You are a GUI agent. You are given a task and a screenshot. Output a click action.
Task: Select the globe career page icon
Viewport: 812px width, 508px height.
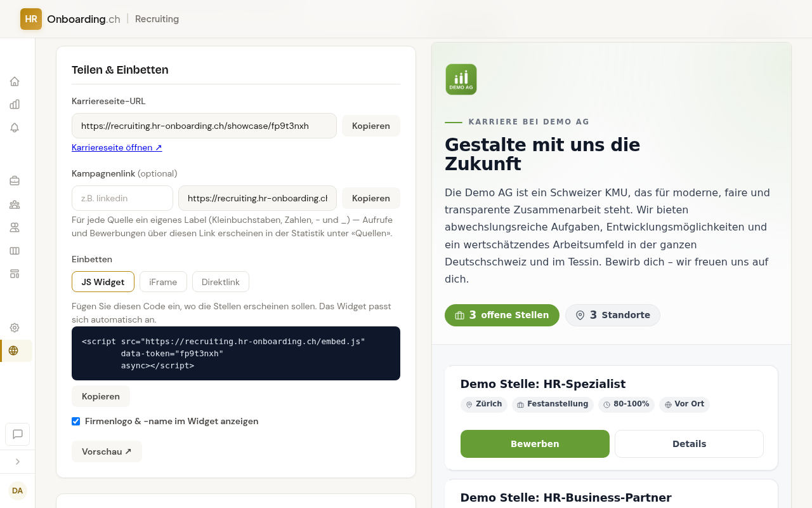tap(14, 351)
